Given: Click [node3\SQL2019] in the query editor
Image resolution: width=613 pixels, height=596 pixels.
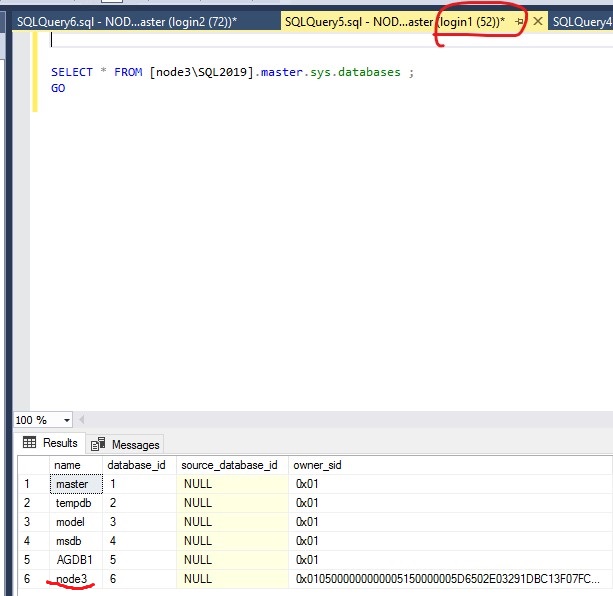Looking at the screenshot, I should 202,72.
